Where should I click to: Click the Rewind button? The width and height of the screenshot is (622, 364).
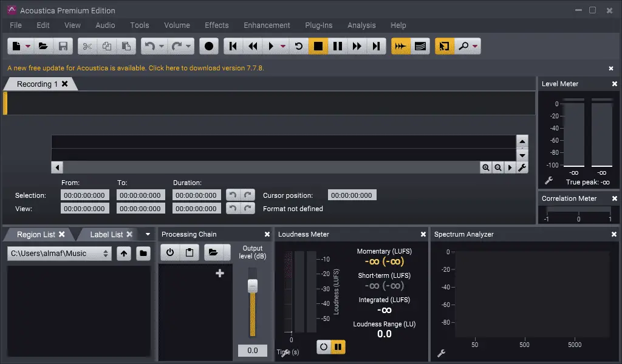coord(253,46)
